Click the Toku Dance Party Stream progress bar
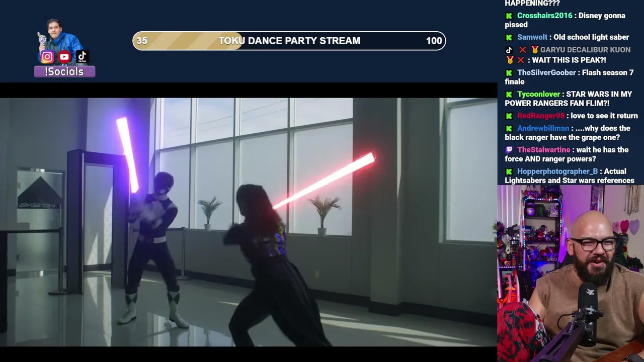The image size is (644, 362). pos(289,41)
